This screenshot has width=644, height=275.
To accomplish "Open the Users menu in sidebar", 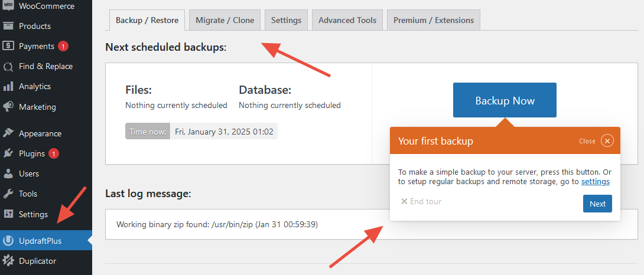I will [x=28, y=173].
